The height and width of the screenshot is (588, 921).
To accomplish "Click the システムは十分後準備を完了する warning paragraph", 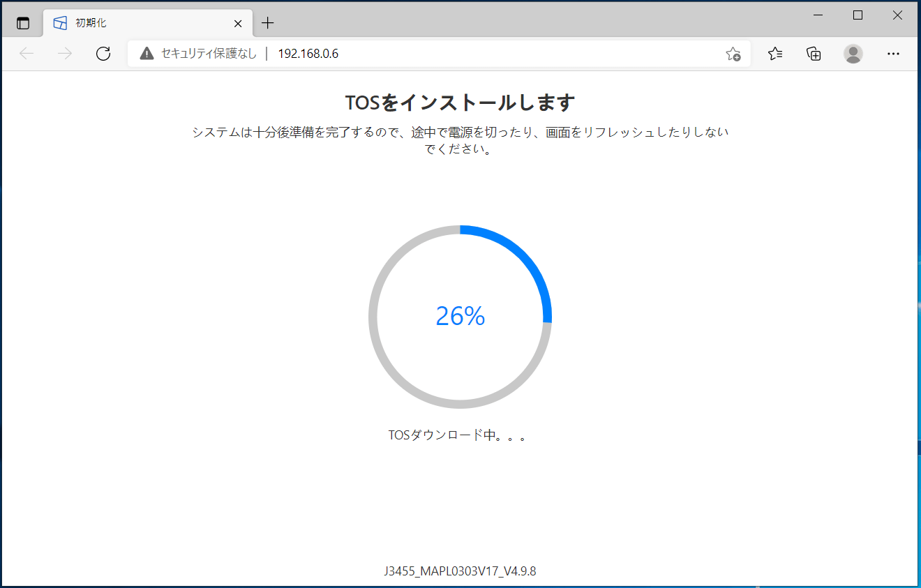I will point(460,140).
